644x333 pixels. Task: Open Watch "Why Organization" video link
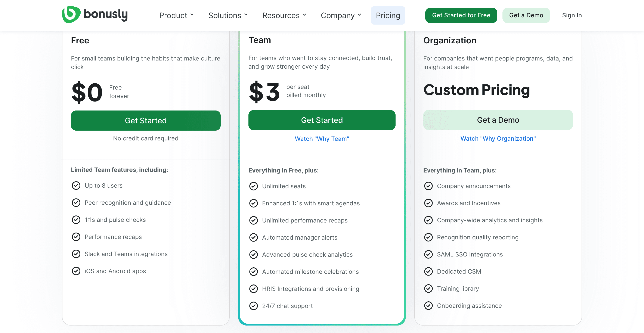point(498,139)
